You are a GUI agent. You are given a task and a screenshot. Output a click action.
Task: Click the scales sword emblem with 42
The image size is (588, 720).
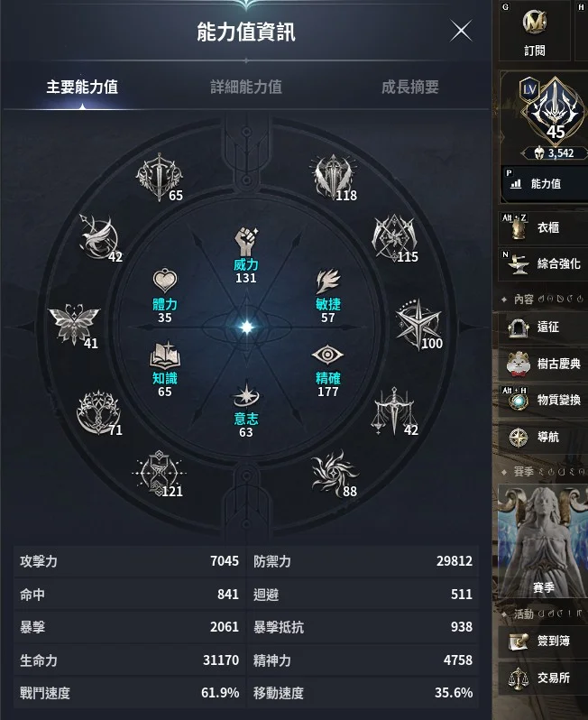[x=394, y=410]
